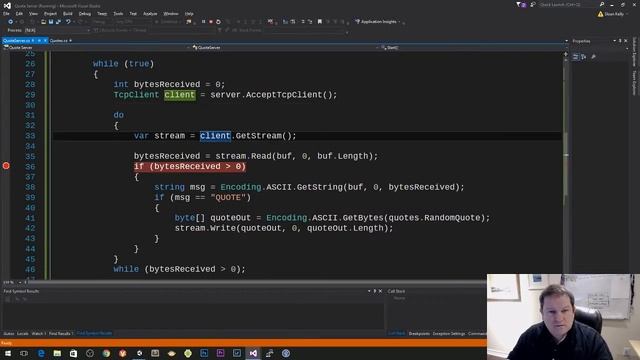This screenshot has width=640, height=360.
Task: Open Microsoft Edge from the taskbar
Action: [x=41, y=353]
